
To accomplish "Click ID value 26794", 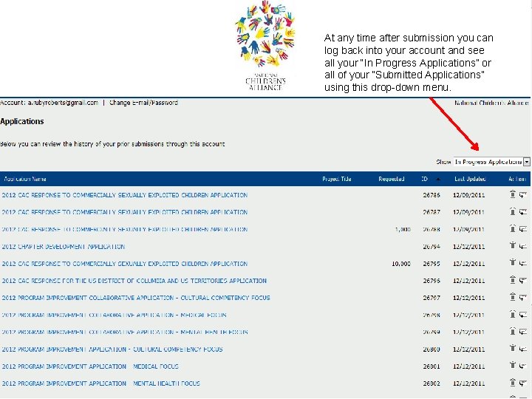I will pyautogui.click(x=432, y=246).
